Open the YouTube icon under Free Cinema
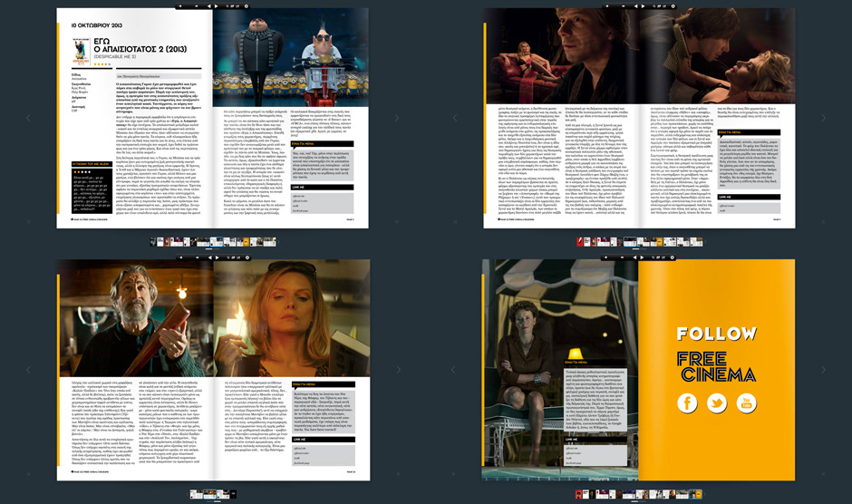The height and width of the screenshot is (504, 852). 746,402
